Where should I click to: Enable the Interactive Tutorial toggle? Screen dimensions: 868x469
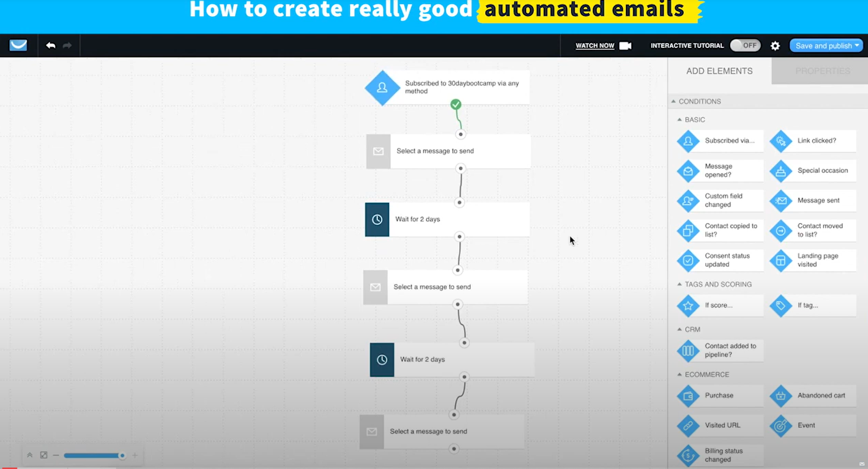[x=745, y=45]
